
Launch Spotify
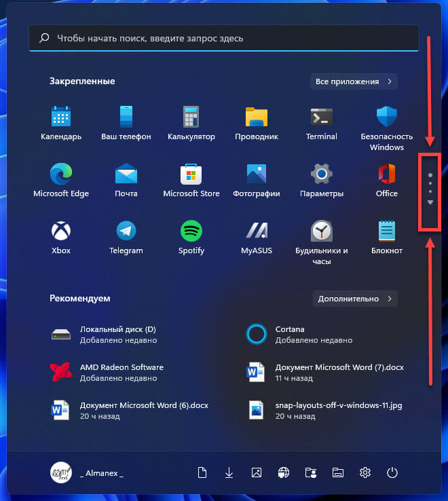(x=191, y=238)
